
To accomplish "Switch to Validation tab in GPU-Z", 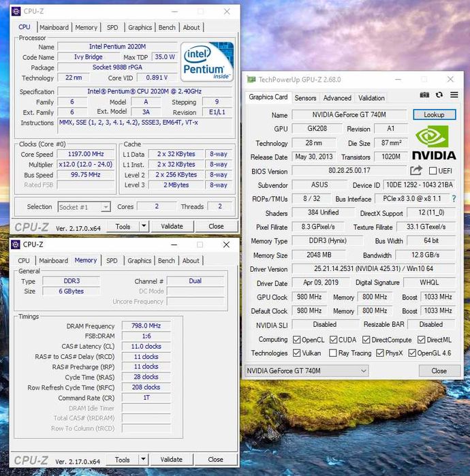I will coord(371,98).
